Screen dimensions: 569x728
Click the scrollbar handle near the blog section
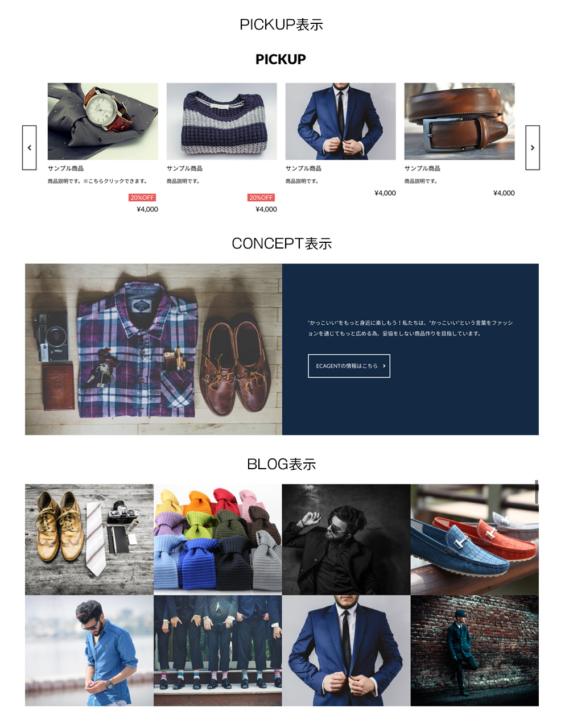coord(537,491)
